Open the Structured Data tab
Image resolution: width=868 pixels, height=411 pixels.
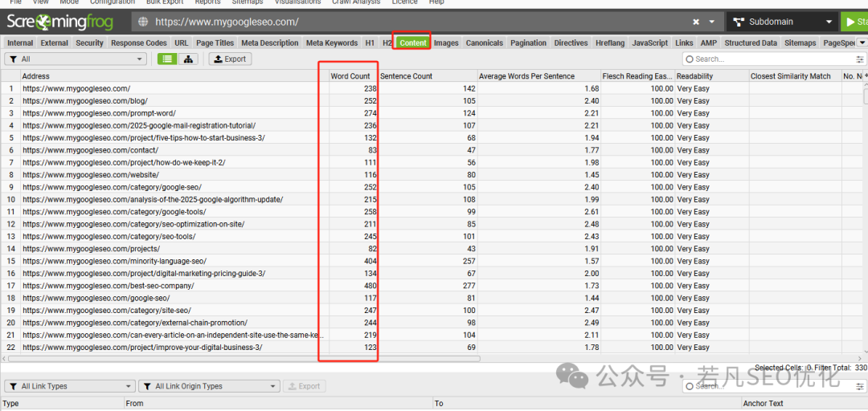(x=751, y=43)
